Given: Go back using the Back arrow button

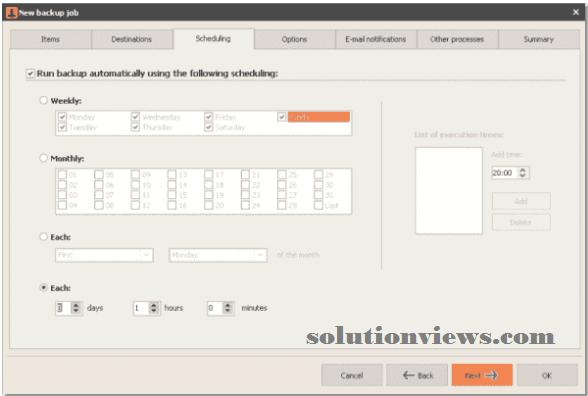Looking at the screenshot, I should pos(417,375).
